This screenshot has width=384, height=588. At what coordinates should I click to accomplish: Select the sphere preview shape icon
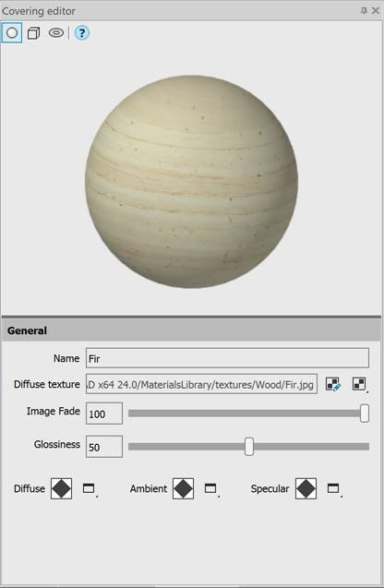(x=12, y=33)
